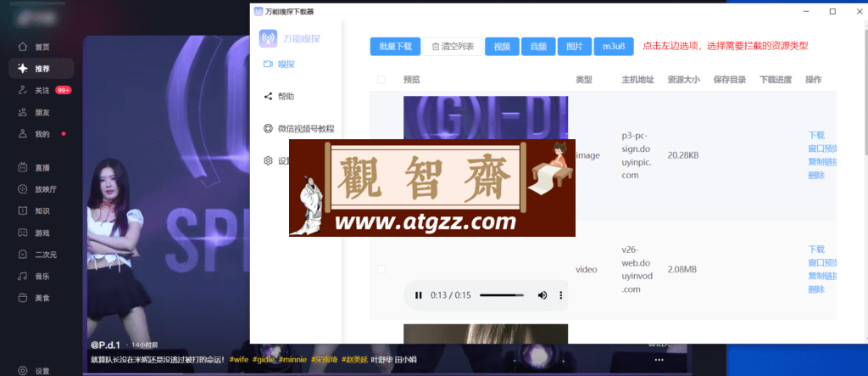The height and width of the screenshot is (376, 868).
Task: Toggle the 视频 resource type button
Action: point(502,47)
